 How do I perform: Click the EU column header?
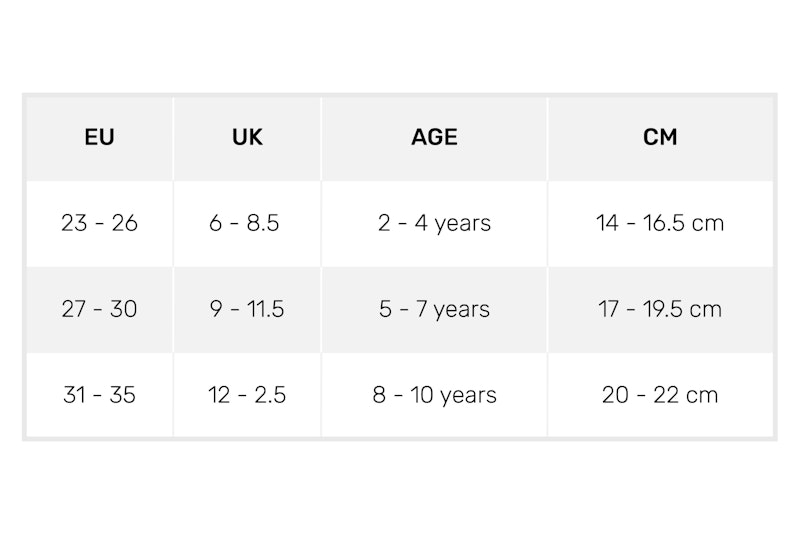click(99, 138)
